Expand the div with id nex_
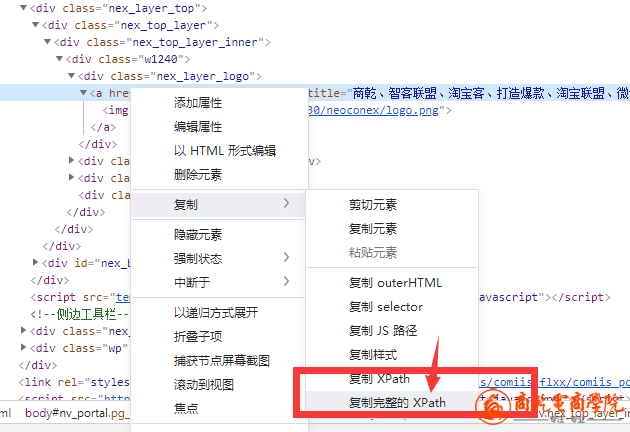 [x=35, y=262]
